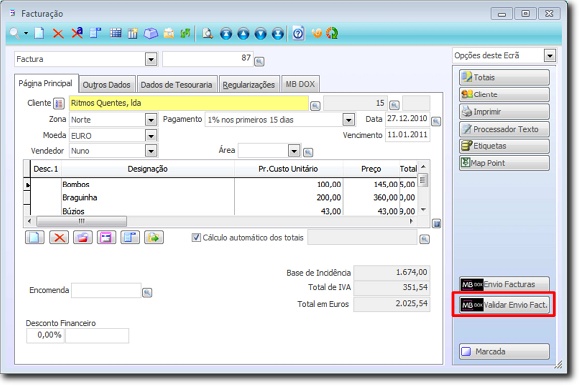Click the orange undo arrow toolbar icon
579x386 pixels.
pos(316,34)
